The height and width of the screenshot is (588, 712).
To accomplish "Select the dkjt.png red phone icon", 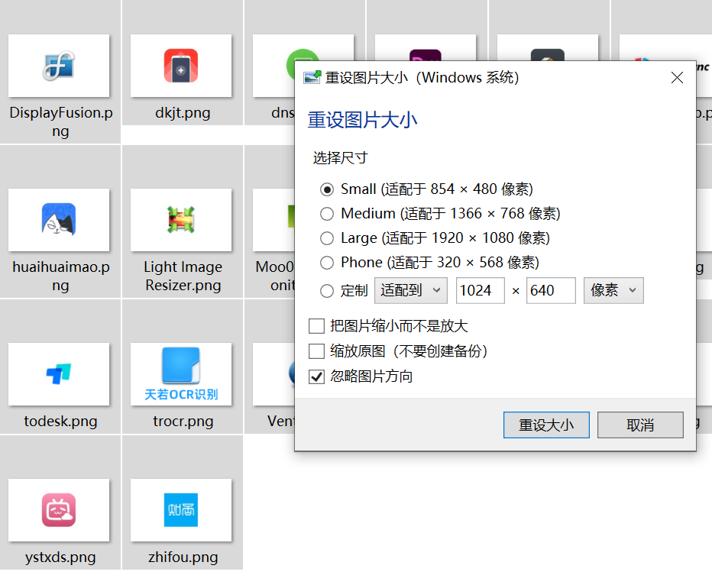I will coord(181,66).
